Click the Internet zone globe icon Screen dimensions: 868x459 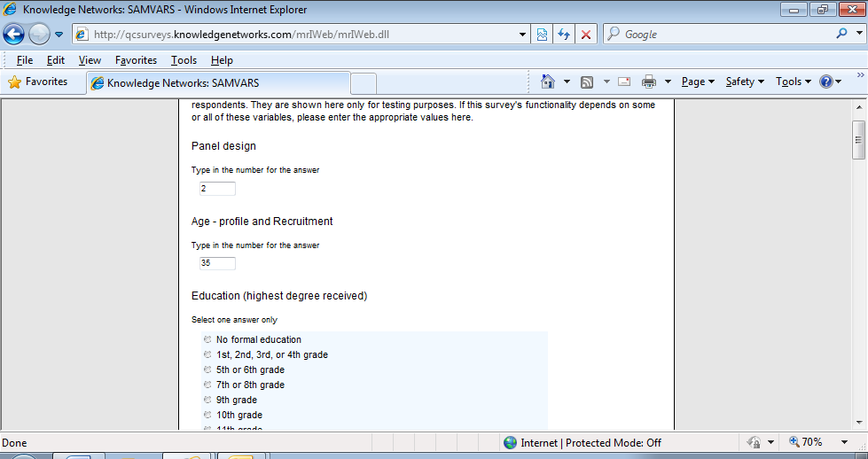(x=510, y=442)
